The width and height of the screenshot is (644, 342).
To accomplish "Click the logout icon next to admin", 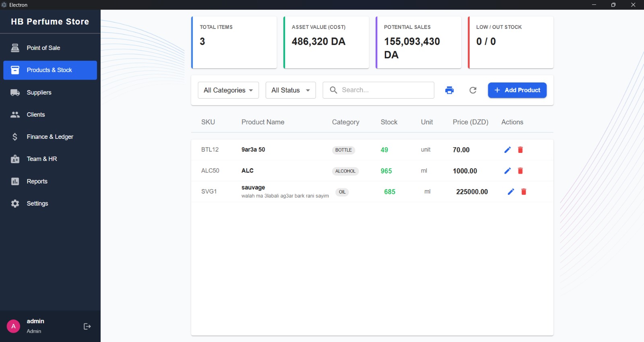I will [x=87, y=326].
